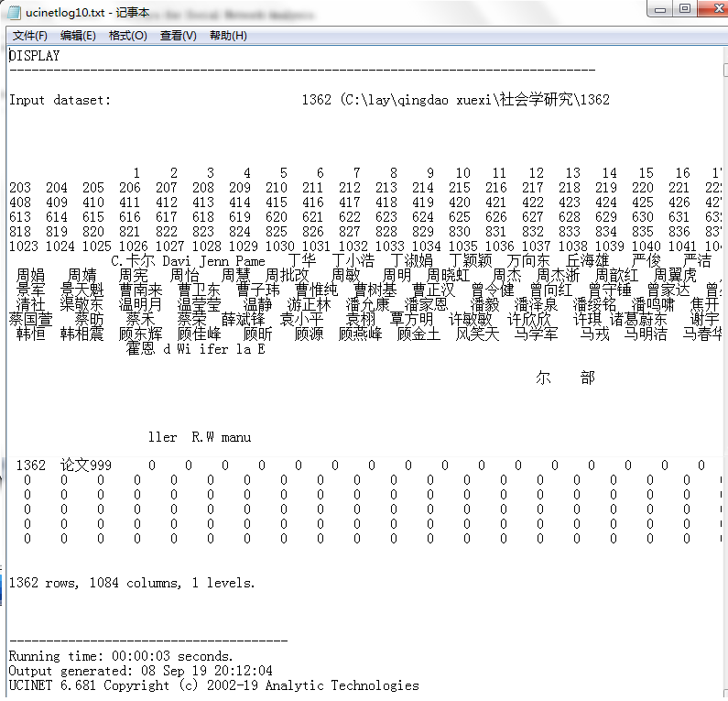The height and width of the screenshot is (701, 728).
Task: Click the name 薛斌锋
Action: pyautogui.click(x=243, y=319)
